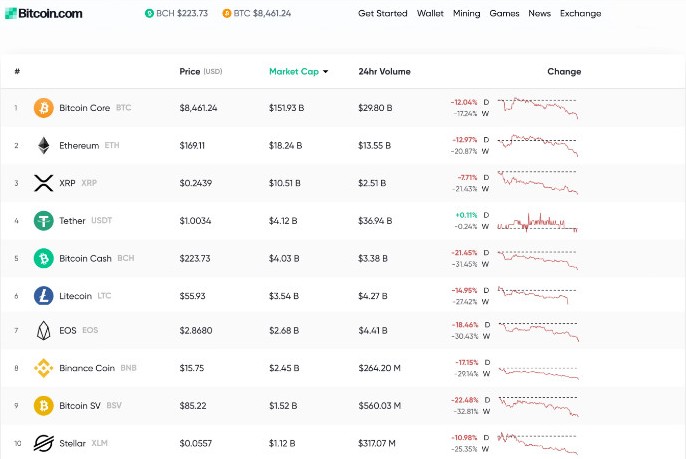686x459 pixels.
Task: Open the News section
Action: pos(539,14)
